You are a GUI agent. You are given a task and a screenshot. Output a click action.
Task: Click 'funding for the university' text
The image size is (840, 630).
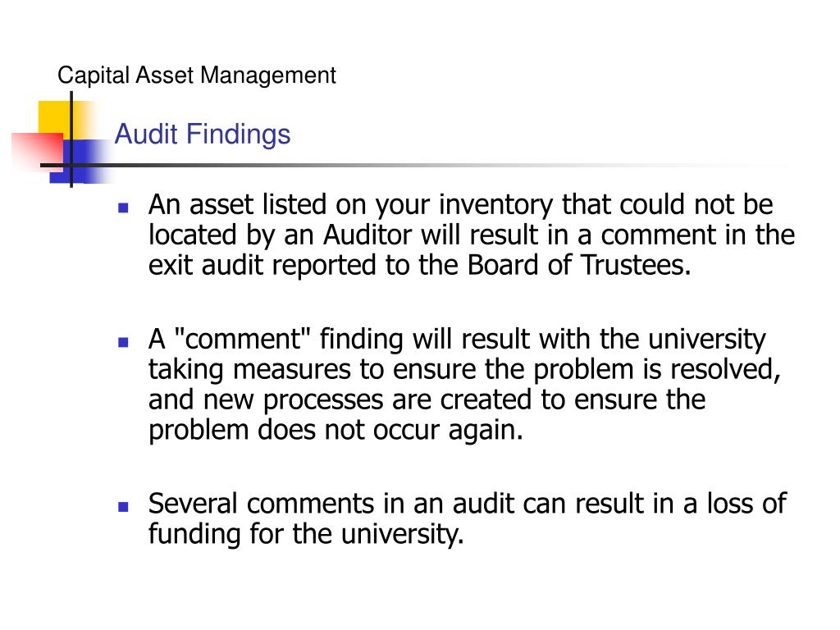coord(306,534)
